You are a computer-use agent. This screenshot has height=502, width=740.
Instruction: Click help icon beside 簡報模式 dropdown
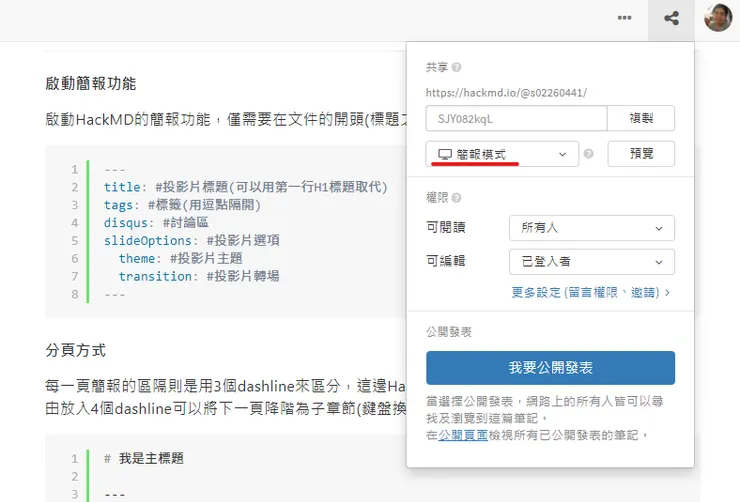point(589,154)
